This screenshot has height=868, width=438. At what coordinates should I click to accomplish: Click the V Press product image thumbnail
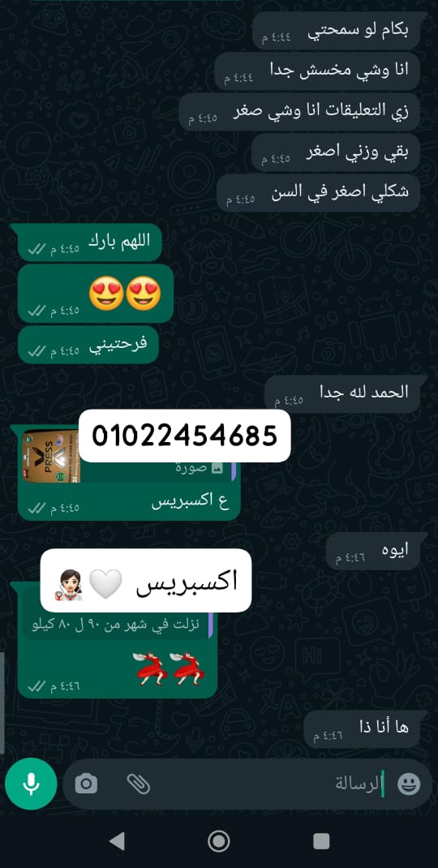point(51,456)
